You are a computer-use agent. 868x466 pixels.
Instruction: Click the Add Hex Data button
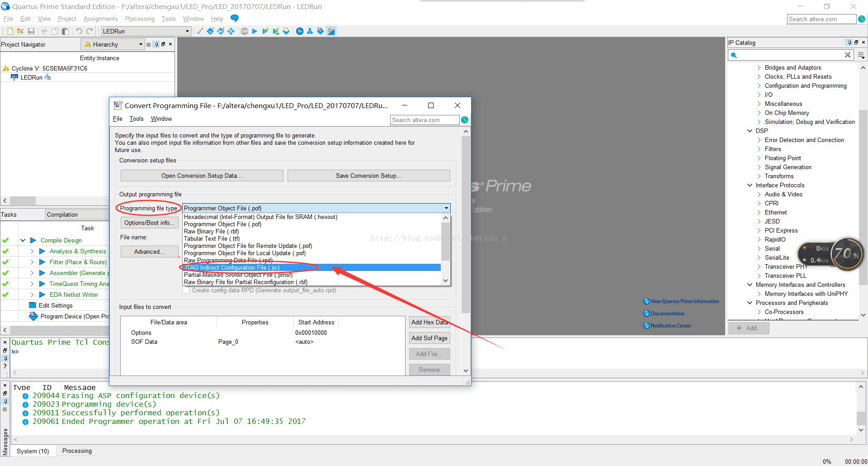pyautogui.click(x=429, y=322)
